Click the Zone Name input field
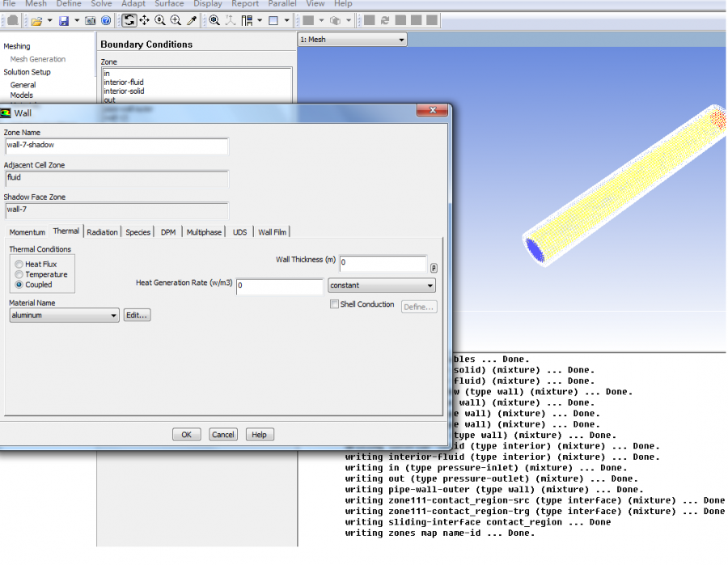This screenshot has width=728, height=565. click(116, 146)
